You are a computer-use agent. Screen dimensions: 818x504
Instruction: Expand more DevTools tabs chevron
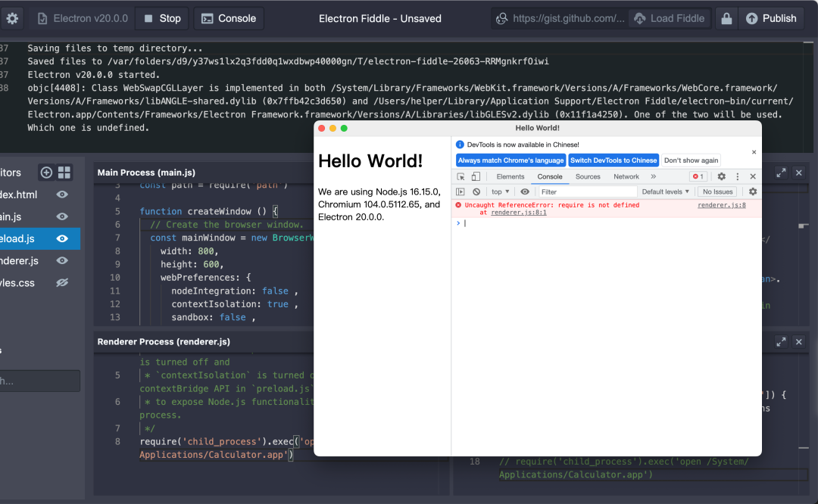(x=653, y=176)
